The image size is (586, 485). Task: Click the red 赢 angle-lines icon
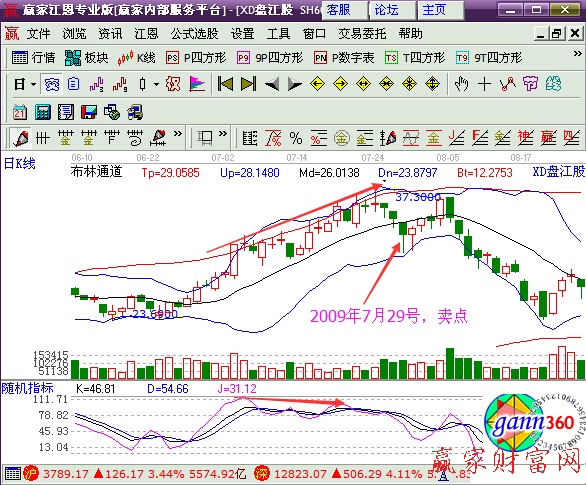tap(549, 138)
